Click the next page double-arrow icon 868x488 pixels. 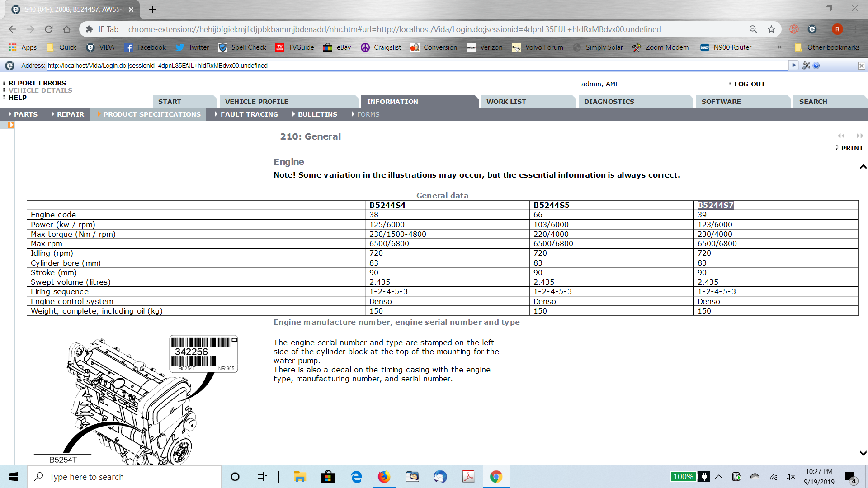click(860, 136)
